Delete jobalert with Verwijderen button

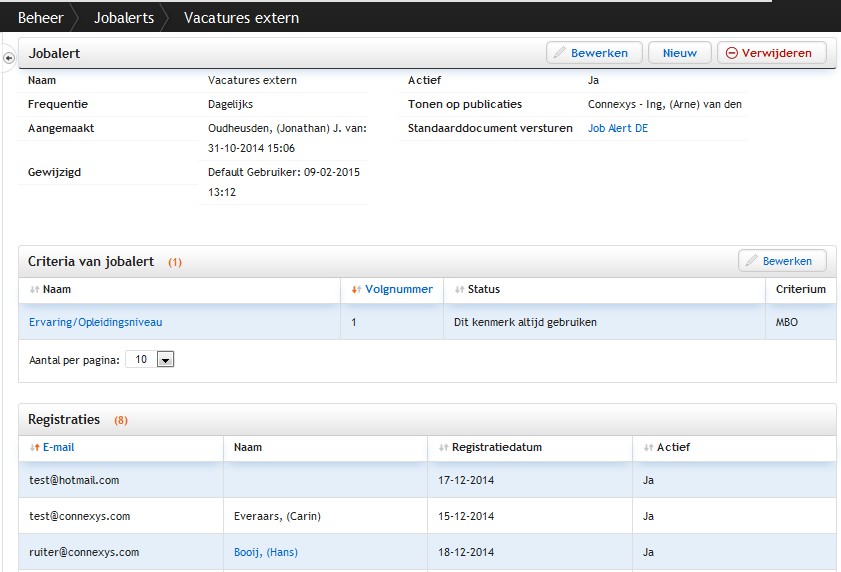772,53
